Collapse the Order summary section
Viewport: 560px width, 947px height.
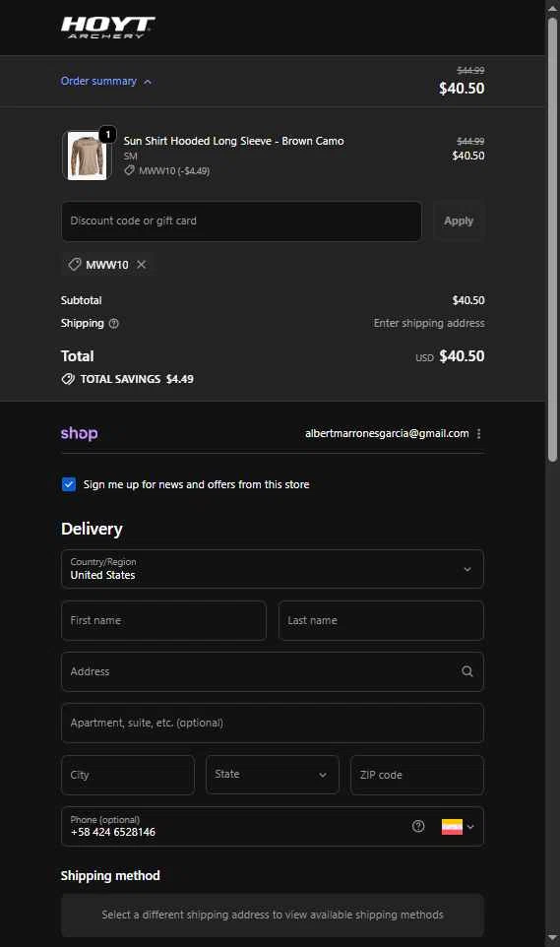tap(105, 81)
